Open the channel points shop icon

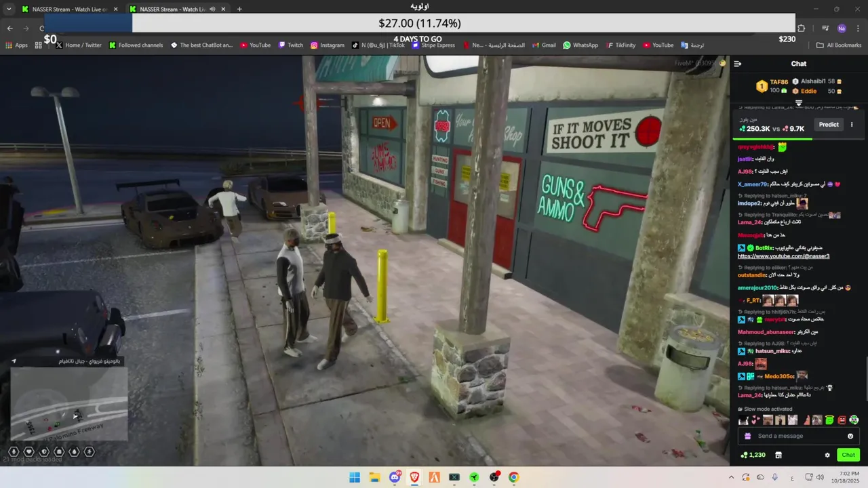(778, 455)
